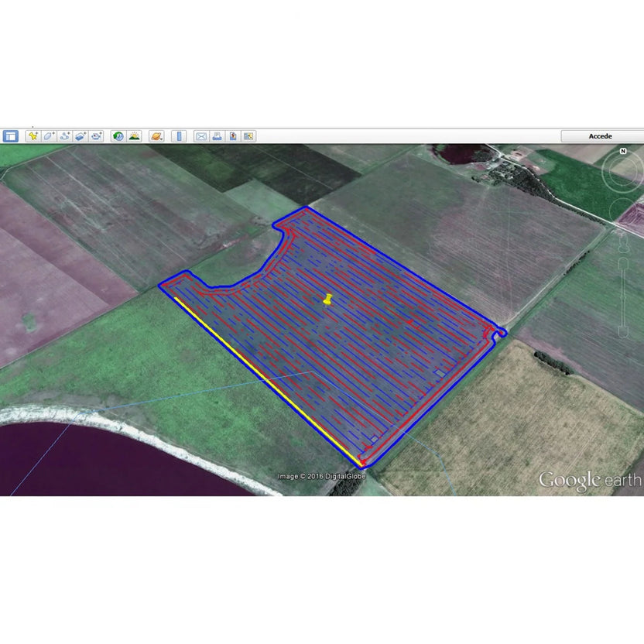644x644 pixels.
Task: Toggle the sidebar panel button
Action: [x=11, y=136]
